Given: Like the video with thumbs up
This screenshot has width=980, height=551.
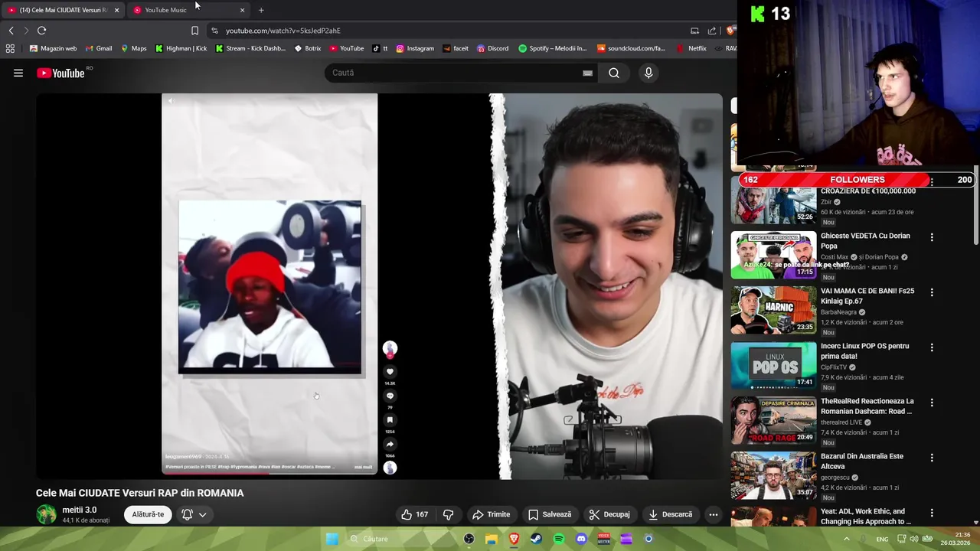Looking at the screenshot, I should coord(414,514).
